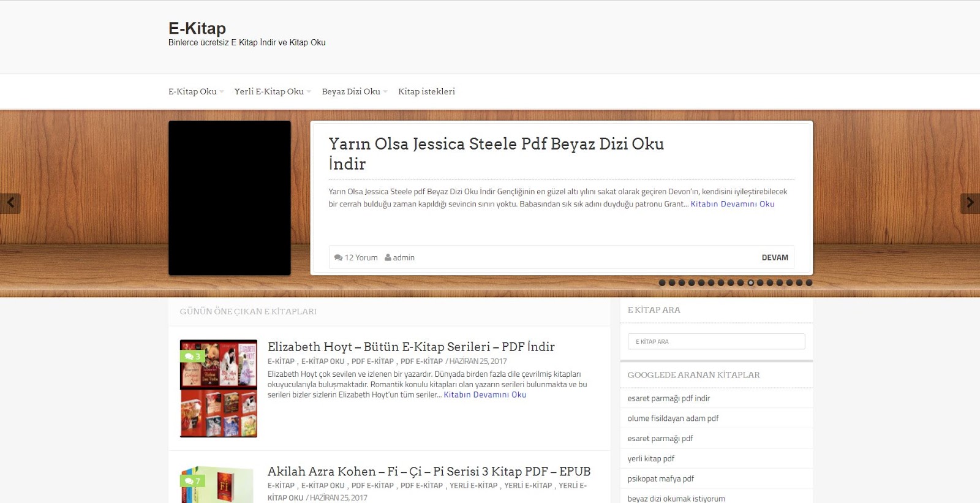Expand the Yerli E-Kitap Oku menu arrow
This screenshot has height=503, width=980.
click(x=309, y=92)
